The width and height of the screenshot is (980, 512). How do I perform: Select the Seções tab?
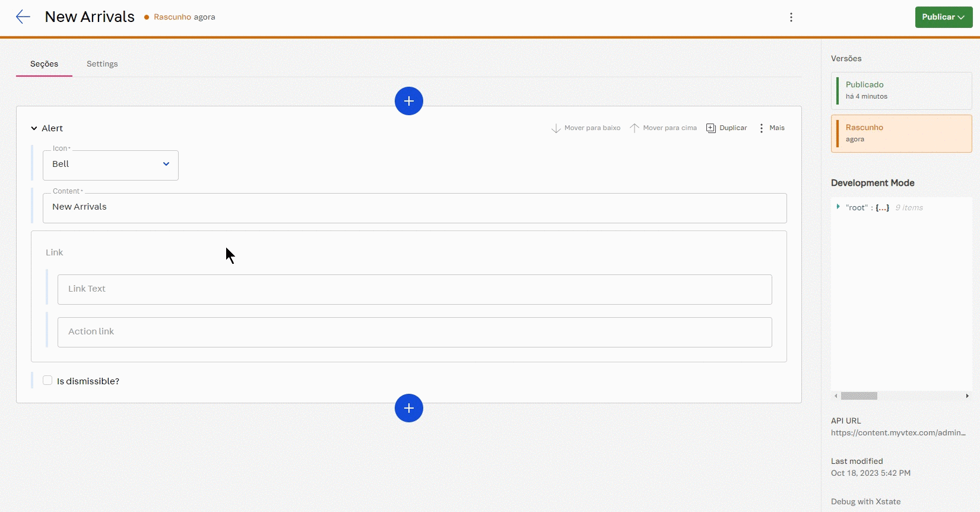coord(44,64)
